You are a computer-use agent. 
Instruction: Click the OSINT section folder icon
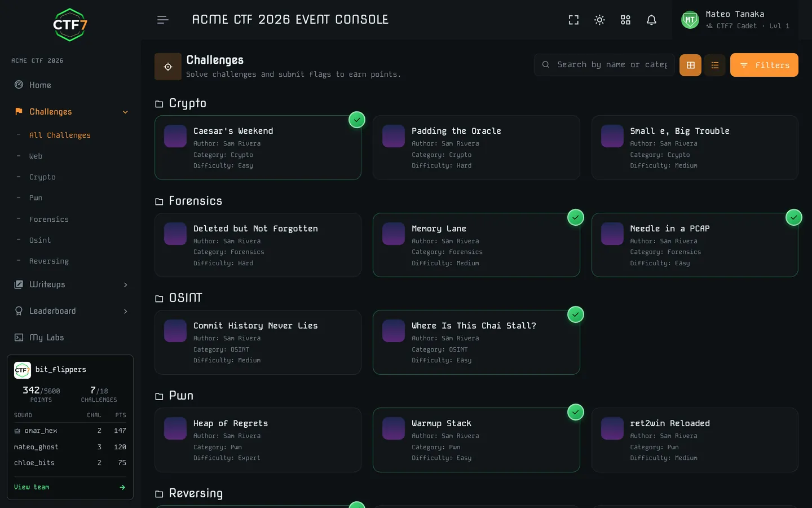click(x=159, y=299)
